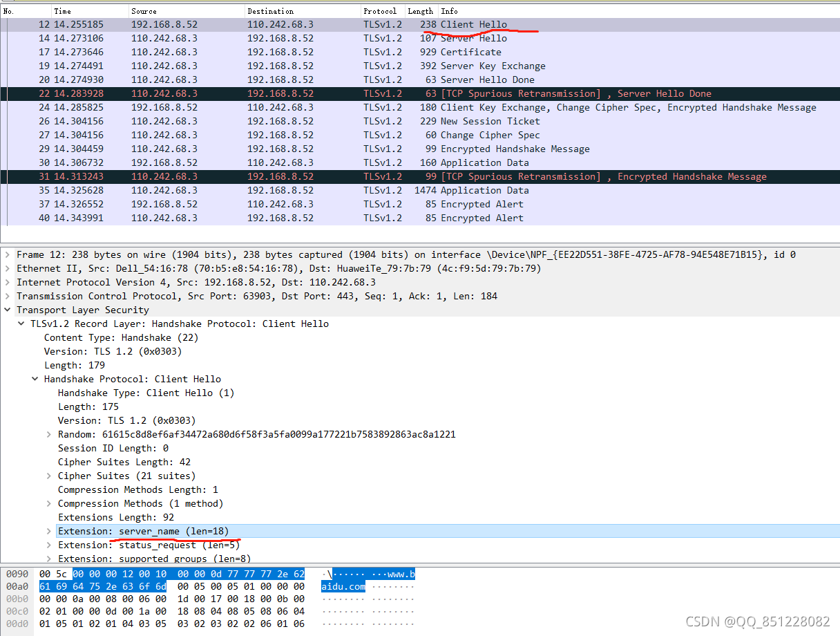Select packet 19 Server Key Exchange row
The height and width of the screenshot is (636, 840).
pyautogui.click(x=420, y=66)
